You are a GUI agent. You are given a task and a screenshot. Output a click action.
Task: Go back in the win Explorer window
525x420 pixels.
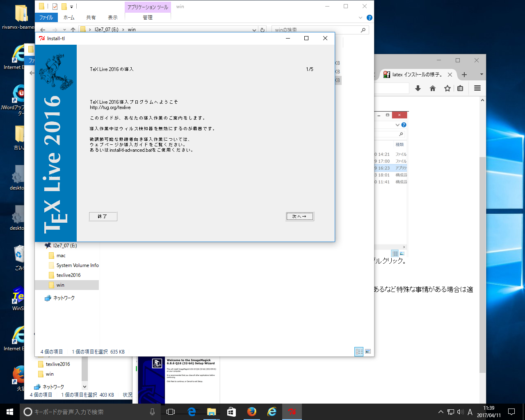[x=43, y=30]
